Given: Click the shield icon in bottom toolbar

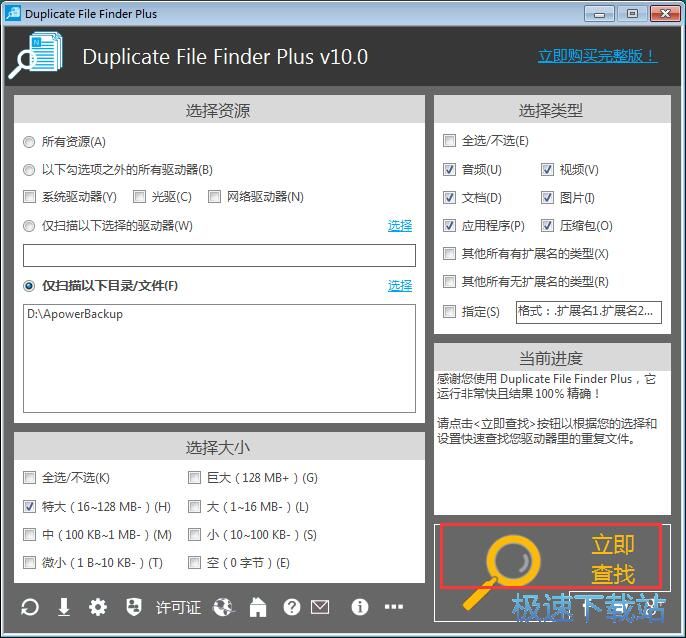Looking at the screenshot, I should pyautogui.click(x=132, y=607).
